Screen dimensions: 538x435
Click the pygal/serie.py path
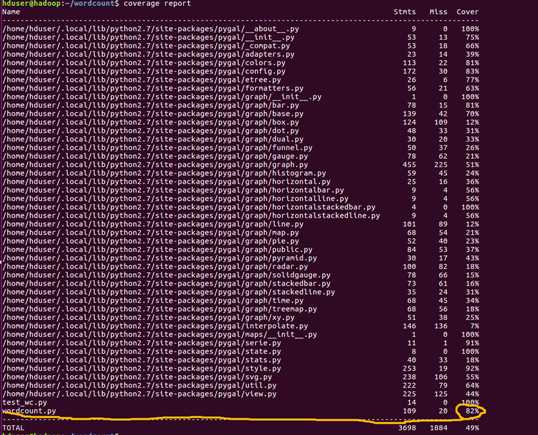[x=142, y=343]
